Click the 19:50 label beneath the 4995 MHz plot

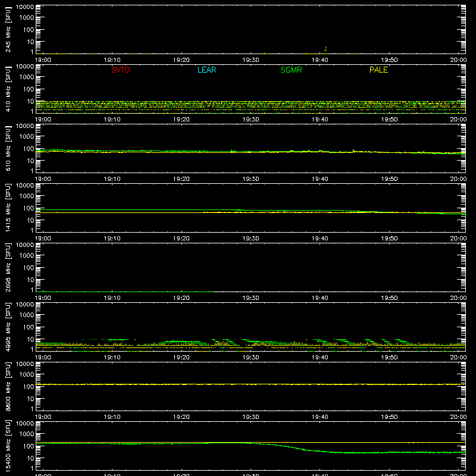[389, 358]
